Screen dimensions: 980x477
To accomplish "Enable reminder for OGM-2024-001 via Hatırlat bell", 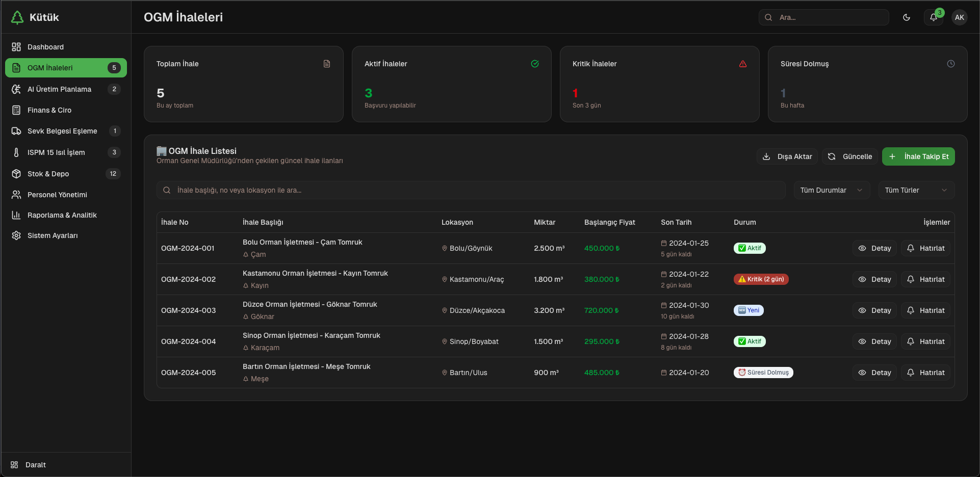I will [926, 248].
